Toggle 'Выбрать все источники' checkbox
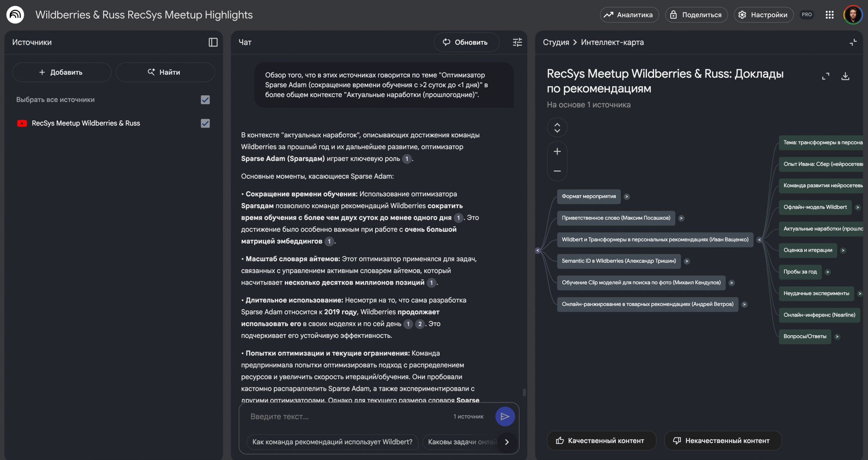The height and width of the screenshot is (460, 868). tap(205, 100)
